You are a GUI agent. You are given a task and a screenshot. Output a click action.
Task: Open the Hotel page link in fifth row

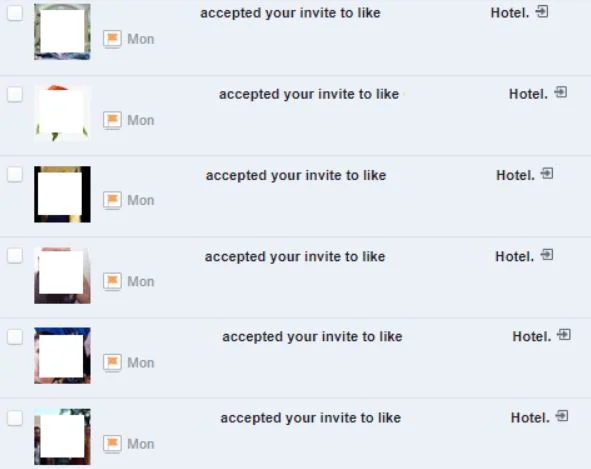(531, 337)
